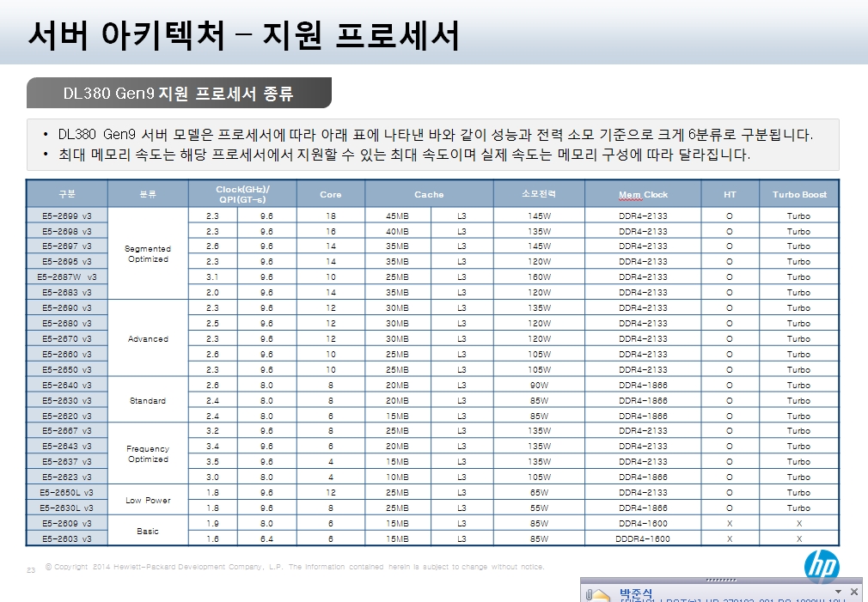
Task: Select the 3.4 clock value
Action: (212, 447)
